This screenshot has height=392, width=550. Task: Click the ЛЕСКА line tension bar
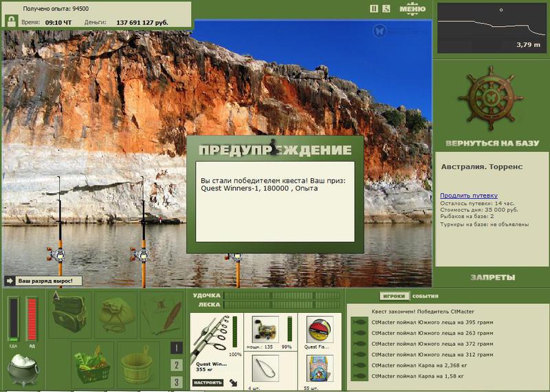point(282,305)
